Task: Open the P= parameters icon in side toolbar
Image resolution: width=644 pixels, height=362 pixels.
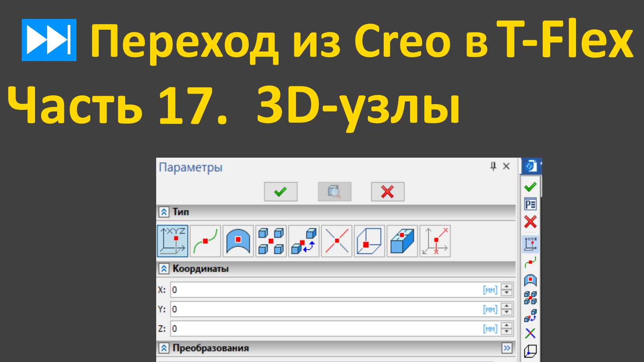Action: click(530, 204)
